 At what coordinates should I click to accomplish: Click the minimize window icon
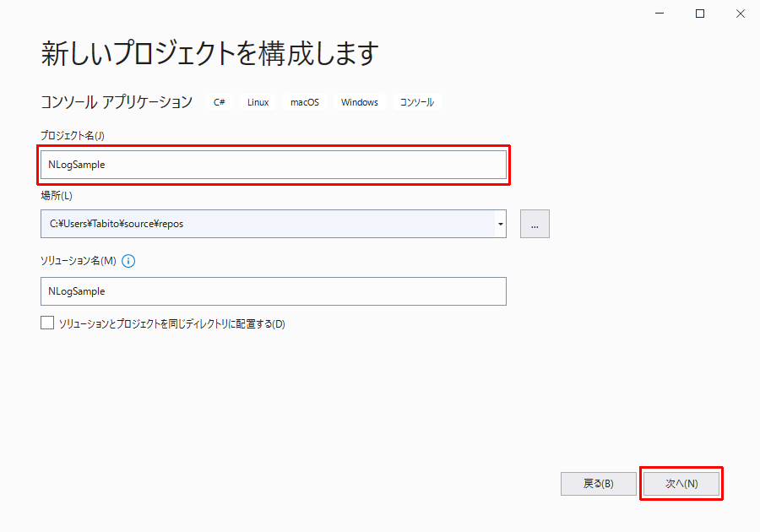coord(659,14)
